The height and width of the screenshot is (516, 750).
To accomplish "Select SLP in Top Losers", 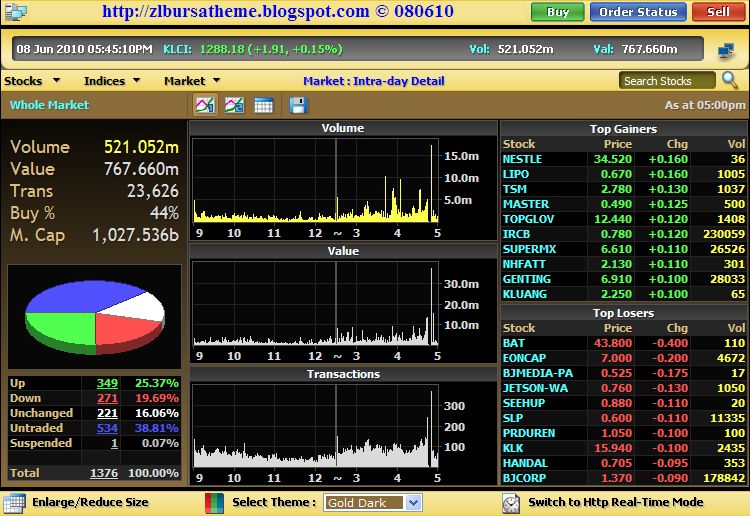I will pyautogui.click(x=512, y=418).
